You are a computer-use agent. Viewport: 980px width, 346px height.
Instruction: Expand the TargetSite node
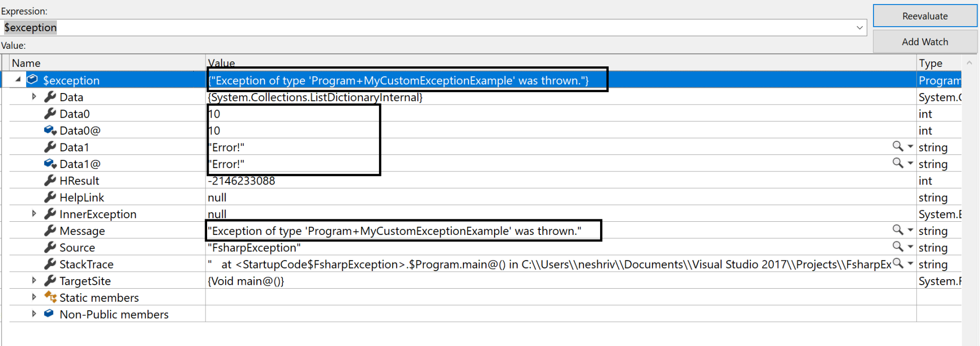(x=34, y=281)
